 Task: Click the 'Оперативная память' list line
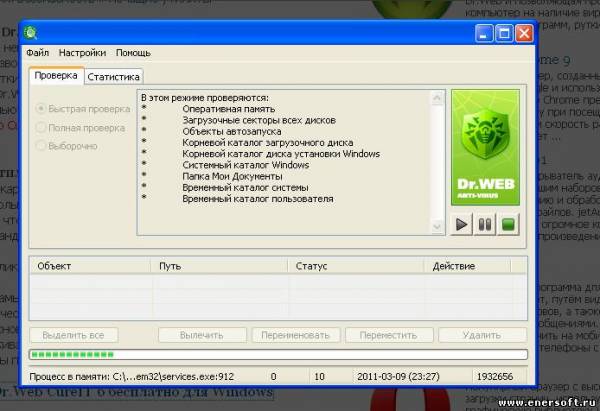[228, 109]
